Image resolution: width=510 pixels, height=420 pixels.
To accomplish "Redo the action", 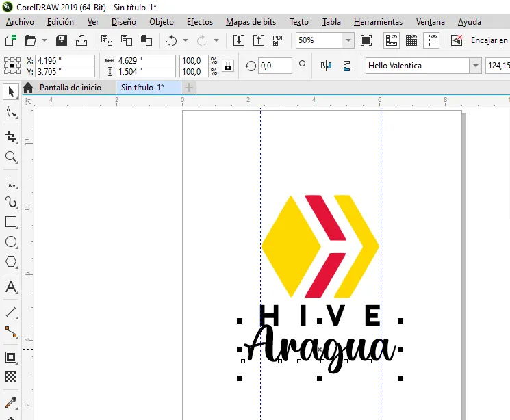I will (x=202, y=40).
